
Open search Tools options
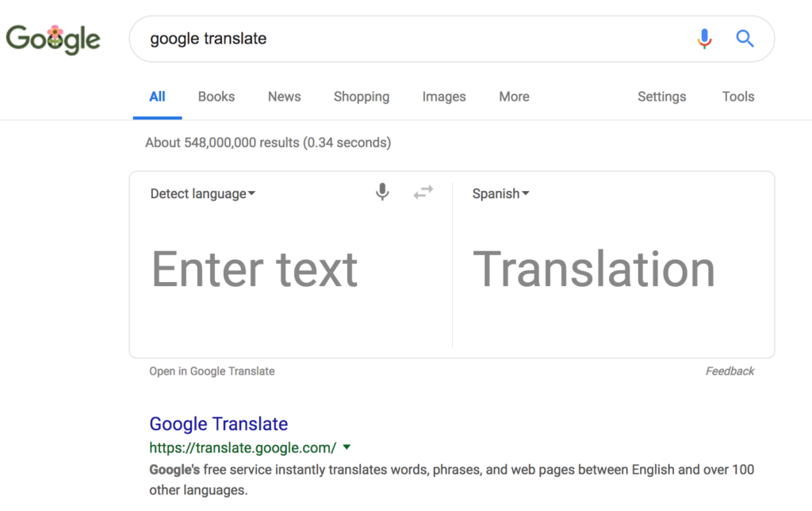tap(738, 97)
